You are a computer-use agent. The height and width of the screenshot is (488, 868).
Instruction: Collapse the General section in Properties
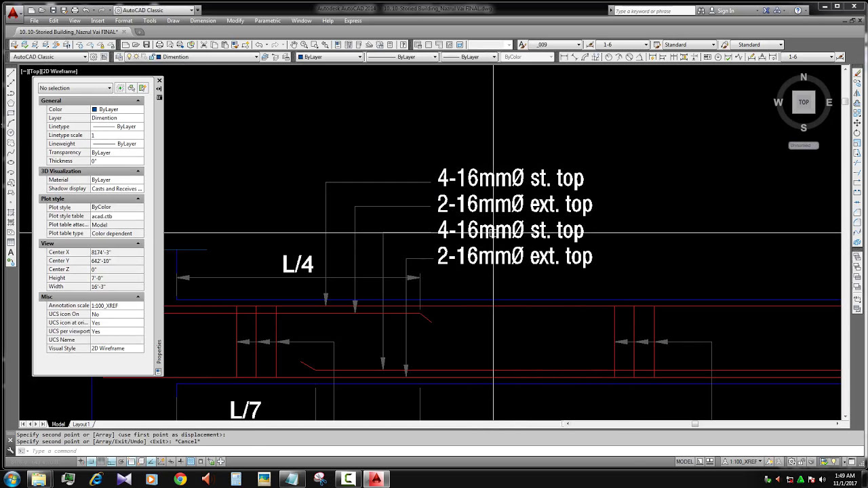(138, 100)
